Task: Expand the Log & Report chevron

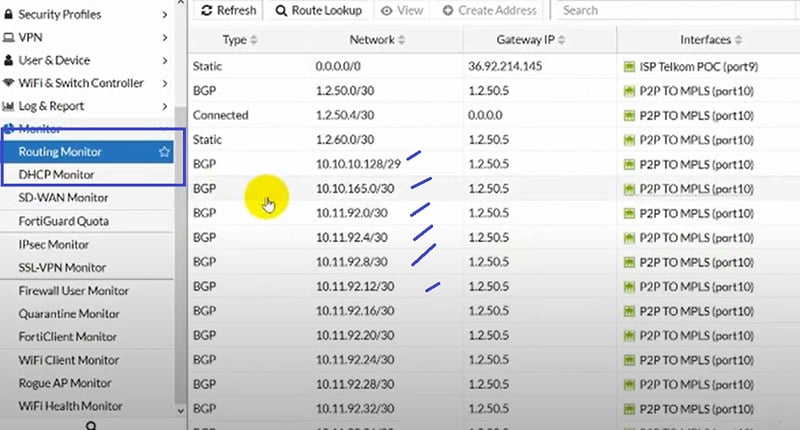Action: click(165, 106)
